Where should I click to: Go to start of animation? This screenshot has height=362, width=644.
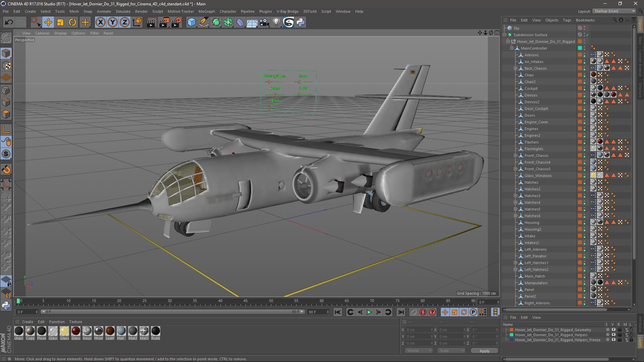338,312
